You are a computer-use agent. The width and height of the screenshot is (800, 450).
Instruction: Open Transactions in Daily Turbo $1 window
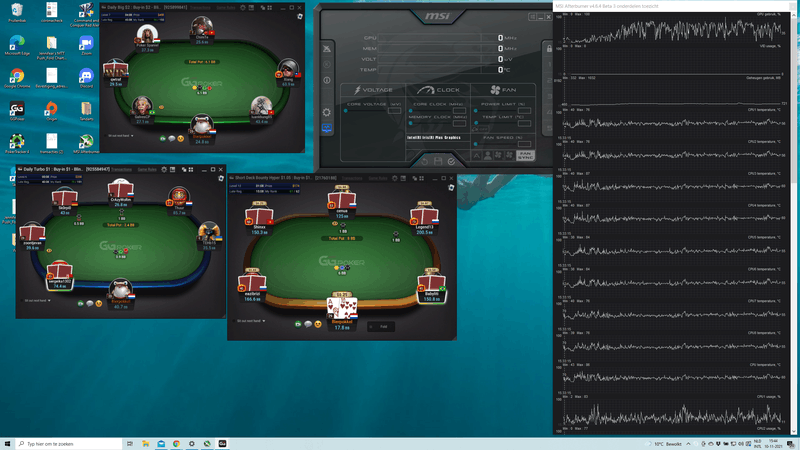point(121,169)
